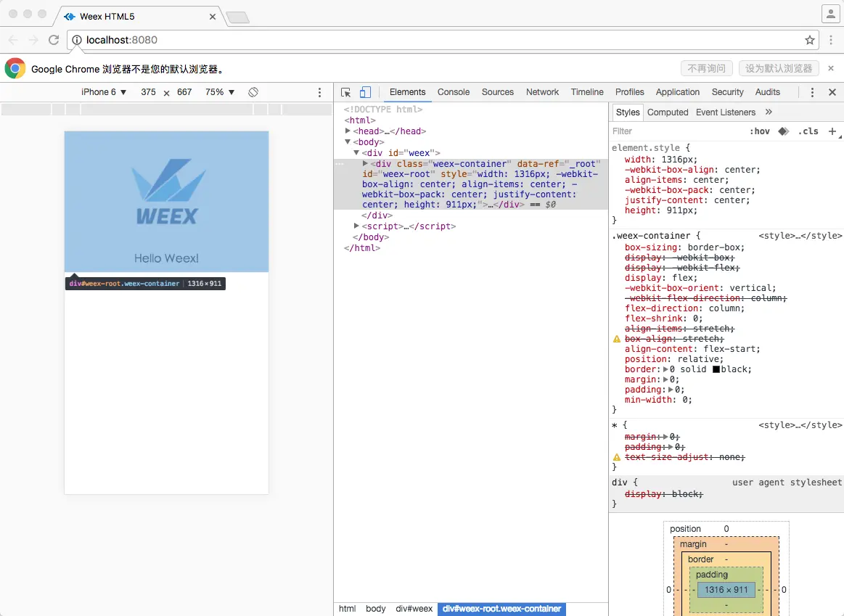Open style source link for .weex-container
The width and height of the screenshot is (844, 616).
800,236
